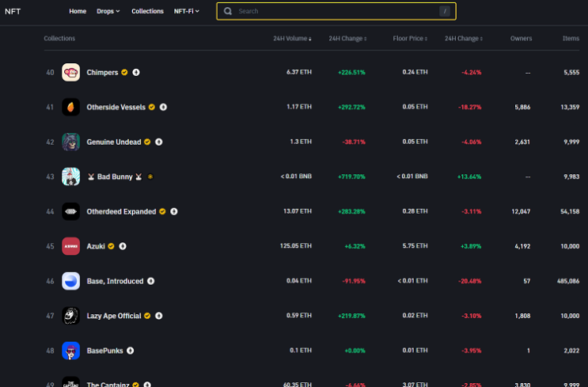Click Base, Introduced 485,086 items value
The height and width of the screenshot is (387, 588).
[x=568, y=281]
